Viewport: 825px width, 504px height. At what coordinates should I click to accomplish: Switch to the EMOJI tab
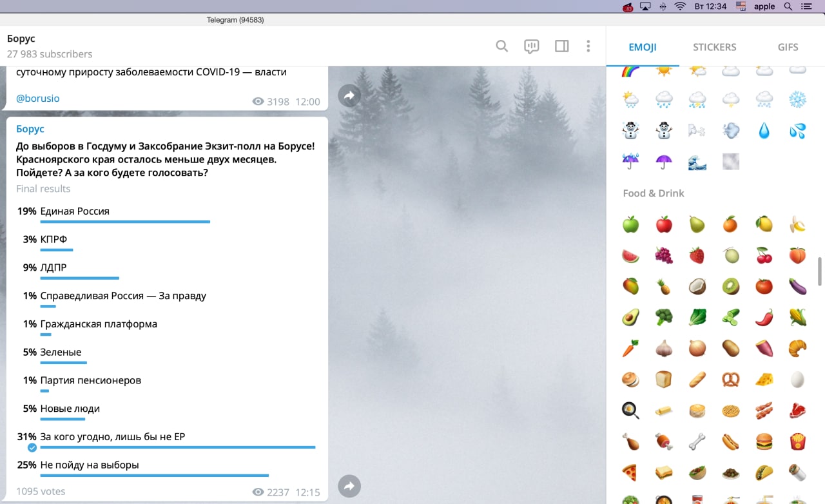(x=643, y=47)
